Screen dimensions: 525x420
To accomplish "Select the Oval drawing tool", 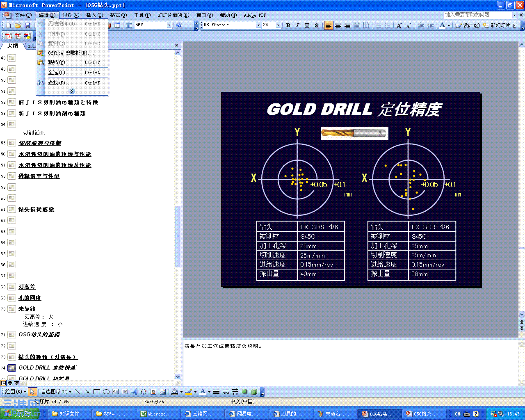I will point(106,392).
